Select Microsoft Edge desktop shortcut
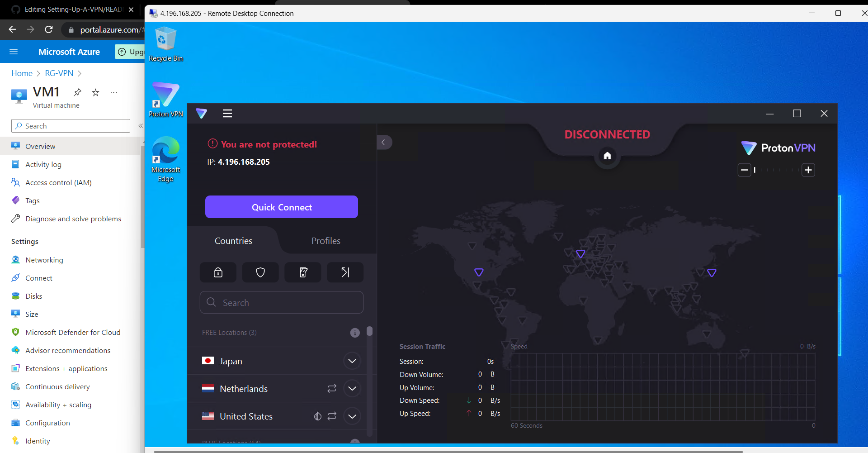This screenshot has height=453, width=868. pos(165,159)
